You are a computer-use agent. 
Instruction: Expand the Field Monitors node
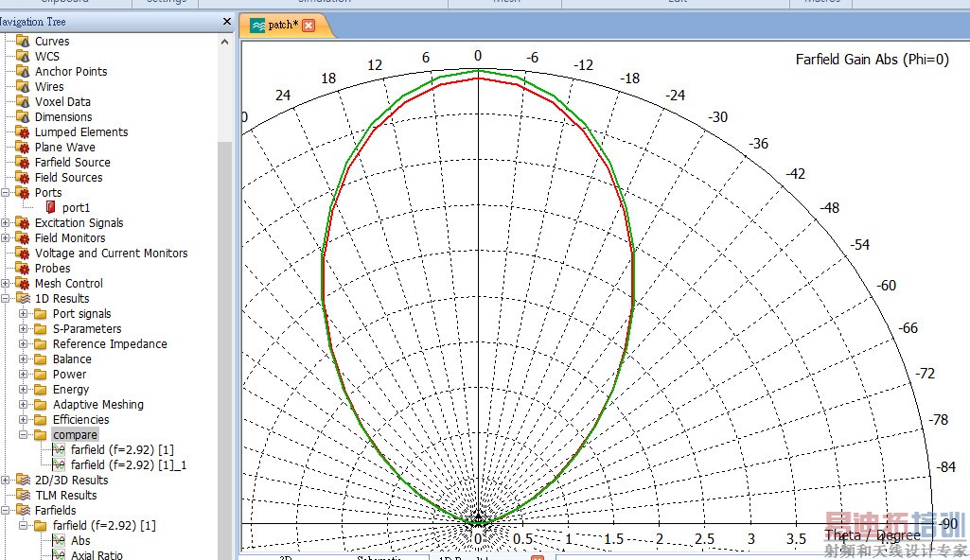pos(6,238)
